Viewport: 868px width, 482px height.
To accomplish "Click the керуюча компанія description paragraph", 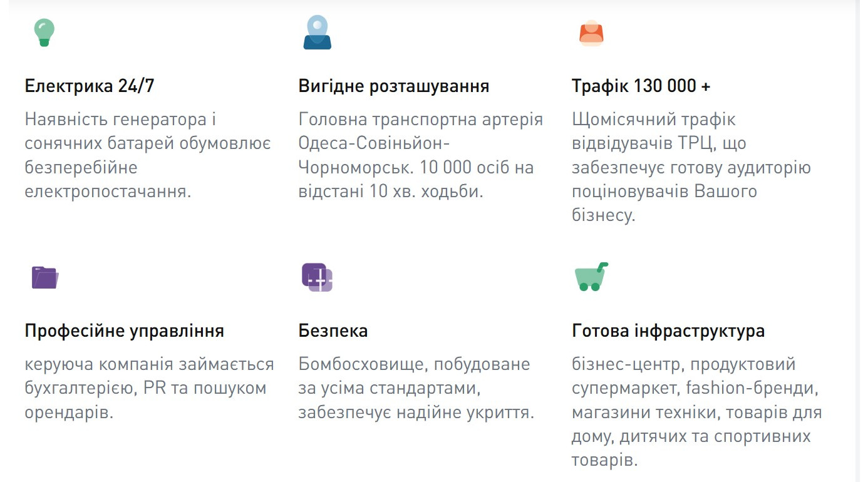I will coord(150,388).
